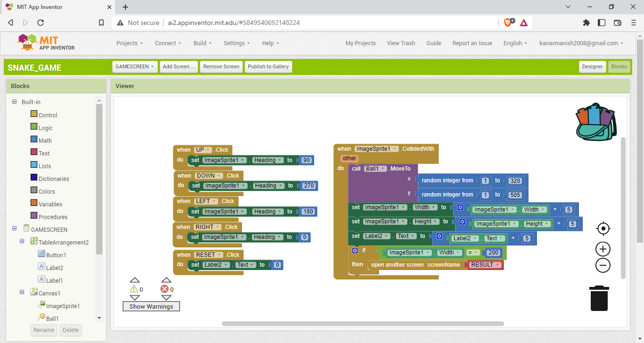Click the center workspace crosshair icon
644x343 pixels.
coord(603,229)
